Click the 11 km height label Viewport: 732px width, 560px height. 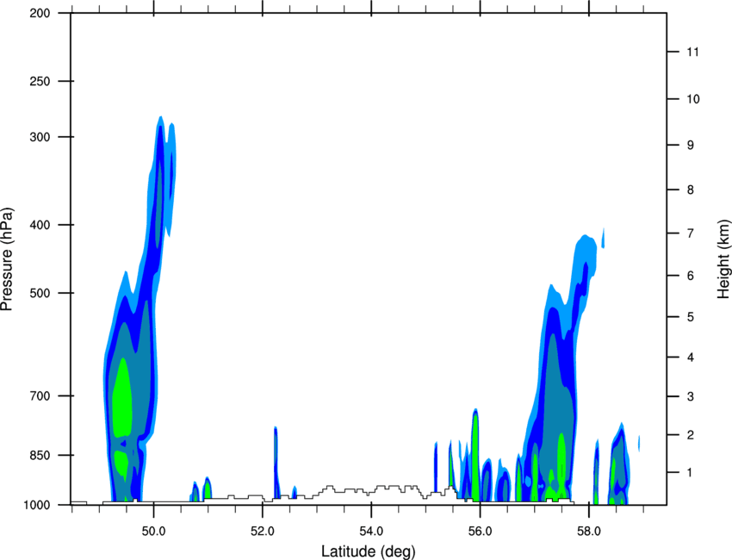(692, 52)
